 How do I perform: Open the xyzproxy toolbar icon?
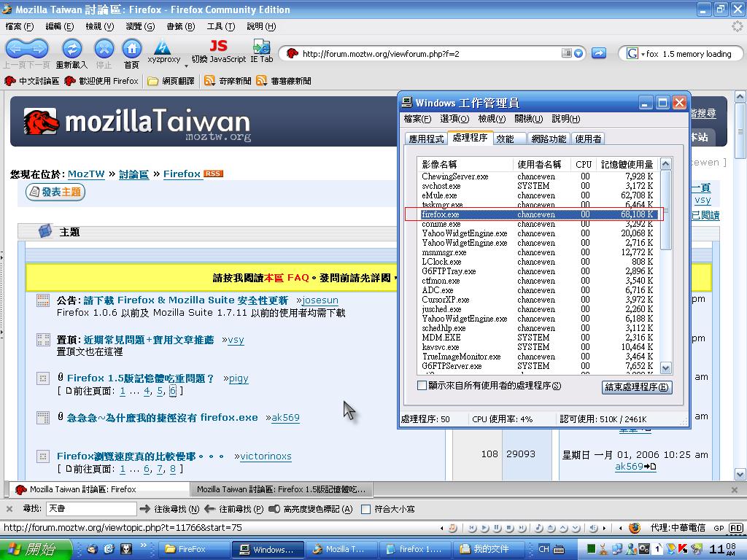pos(163,48)
